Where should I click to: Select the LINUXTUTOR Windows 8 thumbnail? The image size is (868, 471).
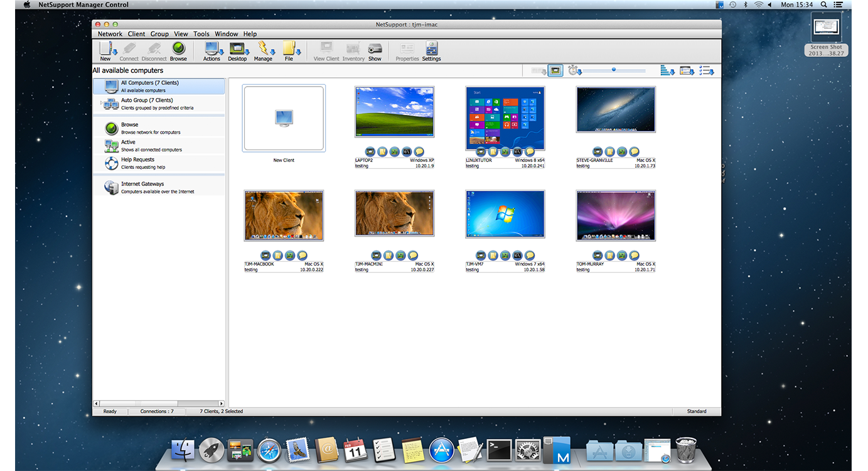[505, 117]
